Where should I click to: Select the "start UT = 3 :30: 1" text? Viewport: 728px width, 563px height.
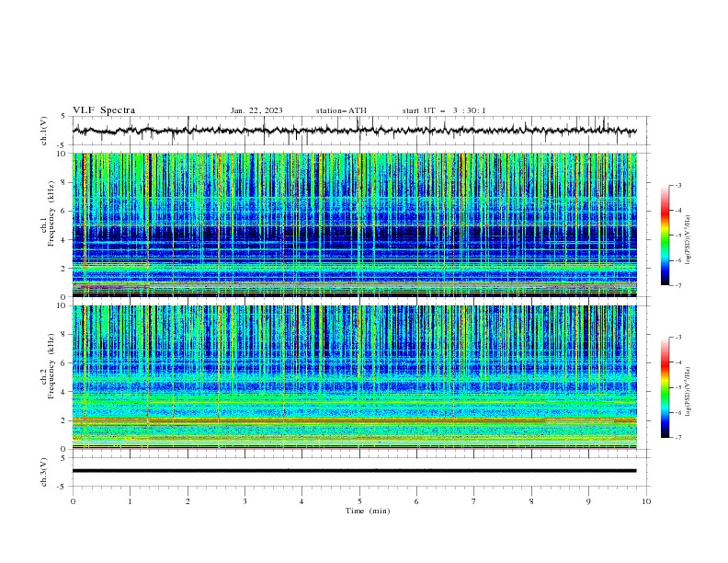click(x=444, y=110)
